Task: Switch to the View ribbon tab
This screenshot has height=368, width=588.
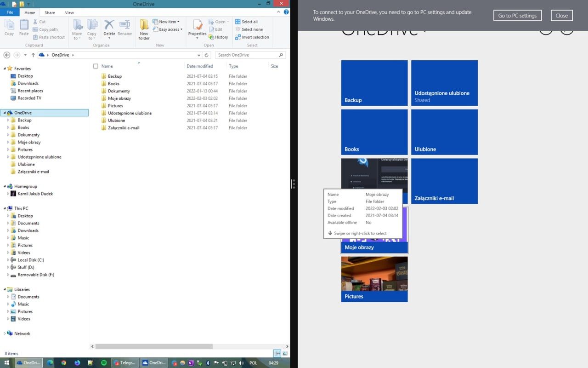Action: (69, 12)
